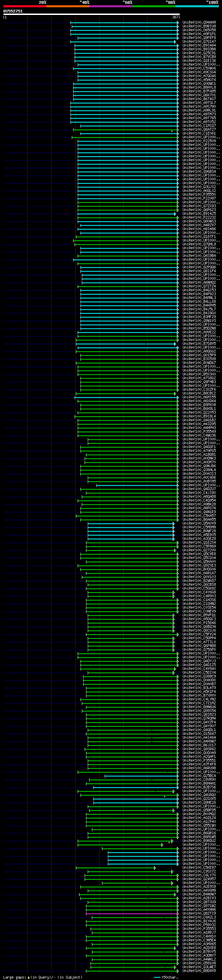Image resolution: width=222 pixels, height=980 pixels.
Task: Click the orange ~40% identity legend segment
Action: (x=68, y=6)
